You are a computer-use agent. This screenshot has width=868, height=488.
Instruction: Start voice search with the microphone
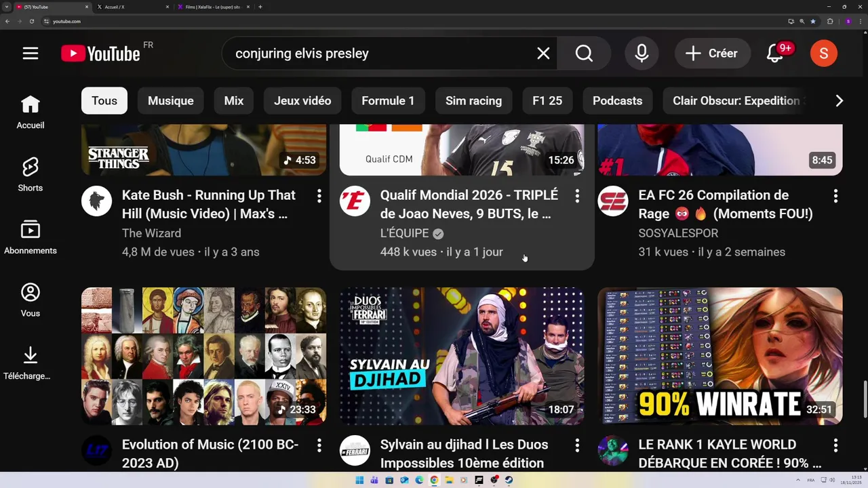pyautogui.click(x=642, y=54)
